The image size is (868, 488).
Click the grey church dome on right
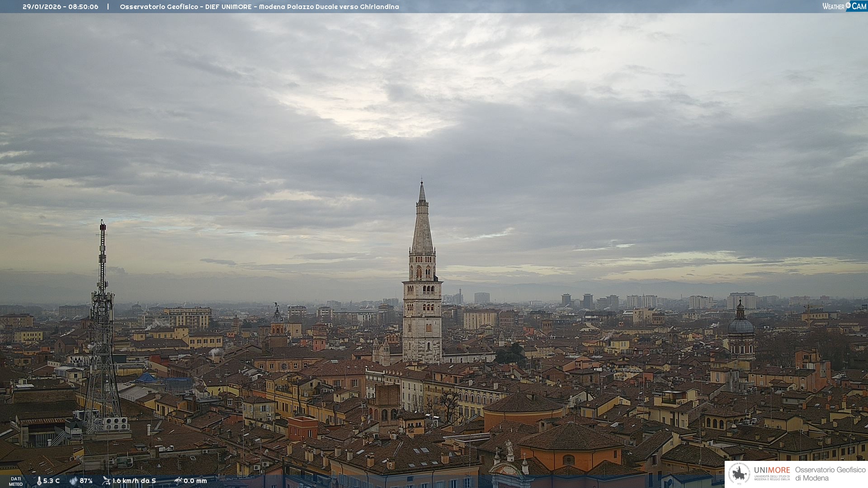[x=741, y=325]
